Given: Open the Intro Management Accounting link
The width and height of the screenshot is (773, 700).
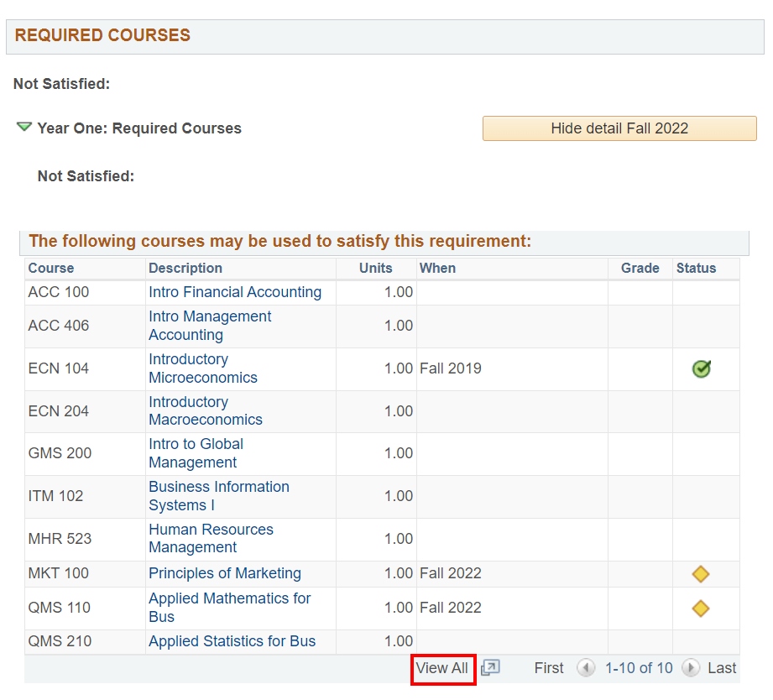Looking at the screenshot, I should [210, 326].
